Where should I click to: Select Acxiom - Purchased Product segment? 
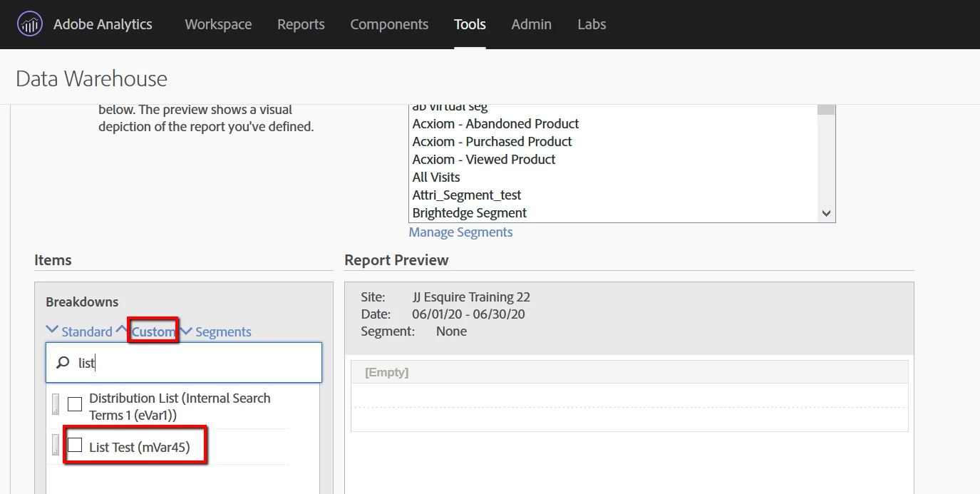(492, 142)
